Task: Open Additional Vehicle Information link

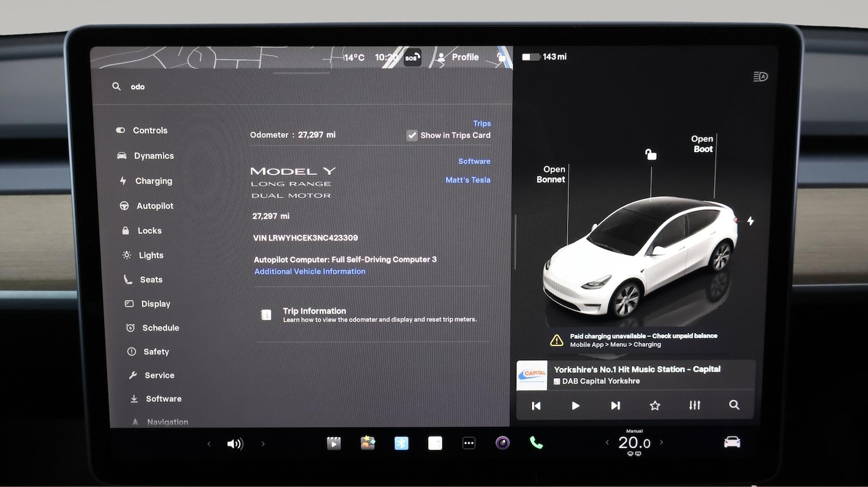Action: point(310,271)
